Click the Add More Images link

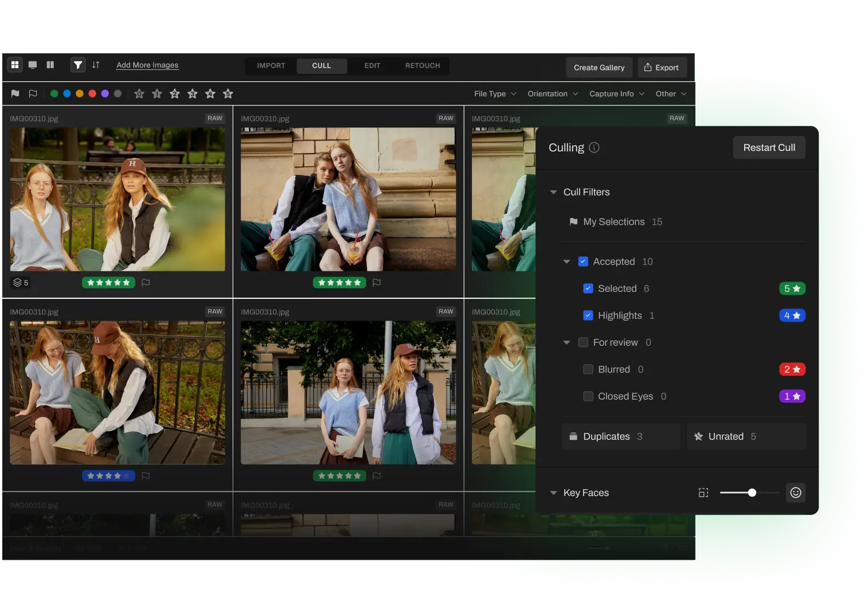tap(147, 65)
